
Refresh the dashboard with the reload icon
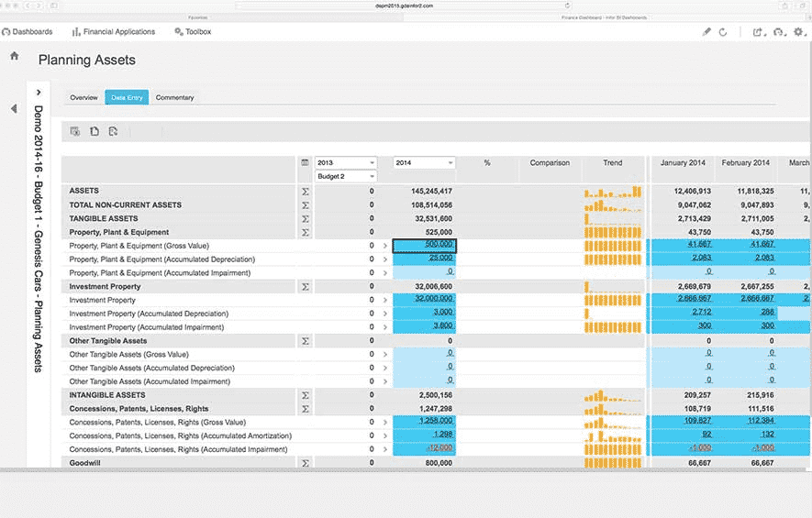click(723, 32)
